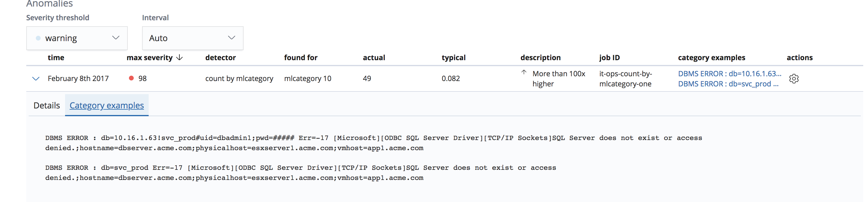Viewport: 868px width, 202px height.
Task: Collapse the February 8th 2017 row chevron
Action: [36, 79]
